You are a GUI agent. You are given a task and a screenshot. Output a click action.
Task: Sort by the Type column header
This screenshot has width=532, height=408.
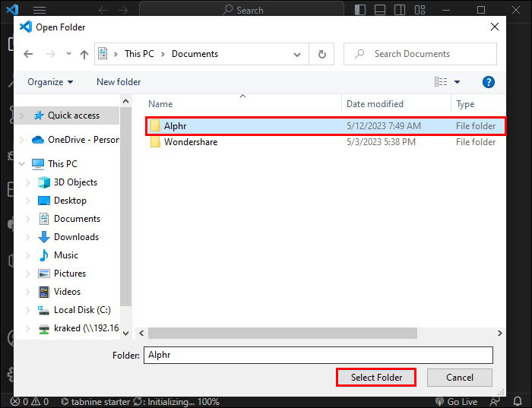coord(465,104)
